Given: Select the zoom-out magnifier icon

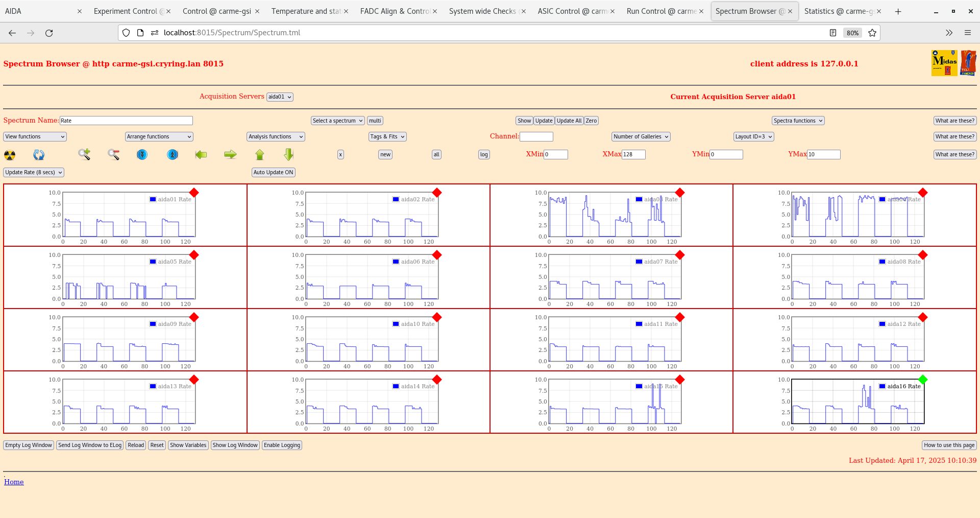Looking at the screenshot, I should (x=113, y=155).
